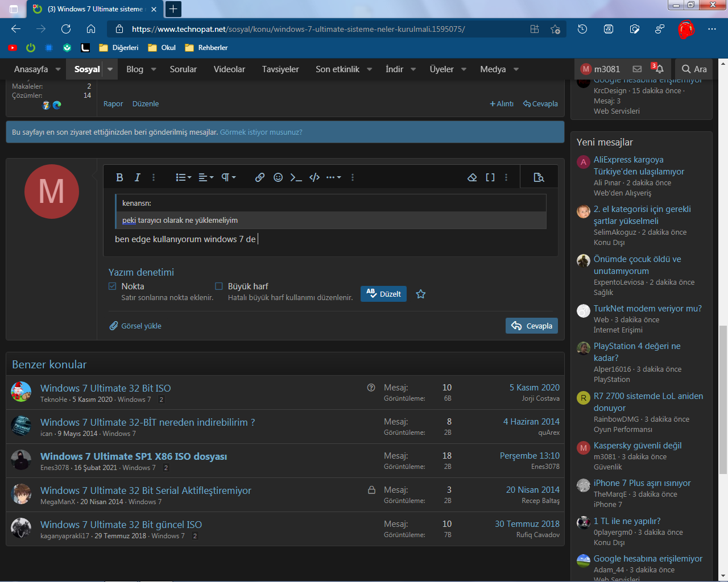Enable the Büyük harf checkbox
The image size is (728, 582).
point(219,286)
